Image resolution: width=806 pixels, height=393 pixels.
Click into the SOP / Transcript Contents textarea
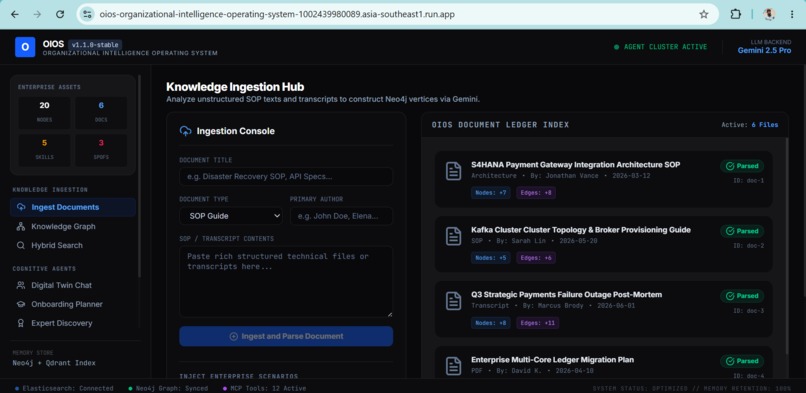[x=286, y=282]
